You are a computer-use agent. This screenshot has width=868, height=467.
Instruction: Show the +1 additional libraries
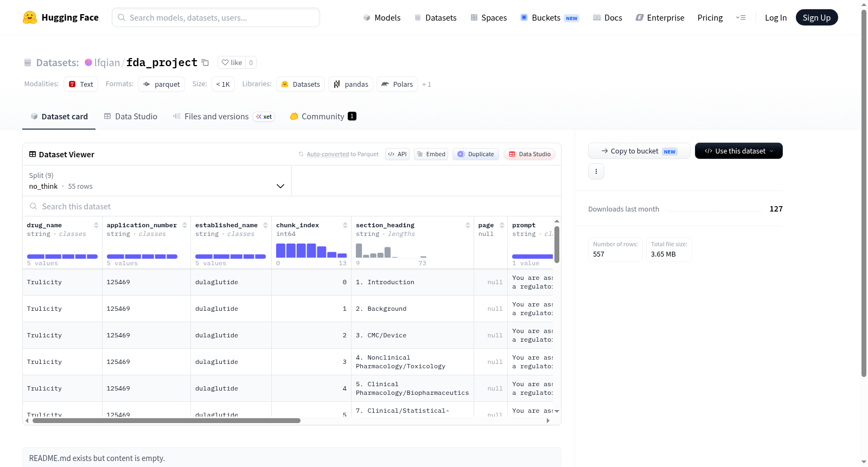426,84
